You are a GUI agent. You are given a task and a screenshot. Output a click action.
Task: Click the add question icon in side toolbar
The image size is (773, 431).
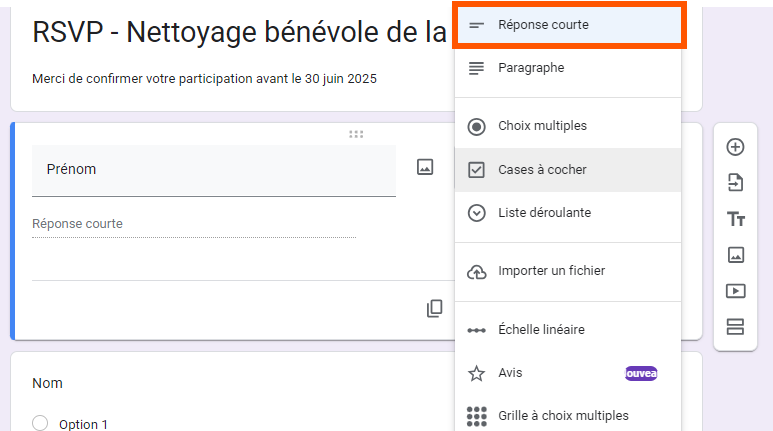point(735,147)
